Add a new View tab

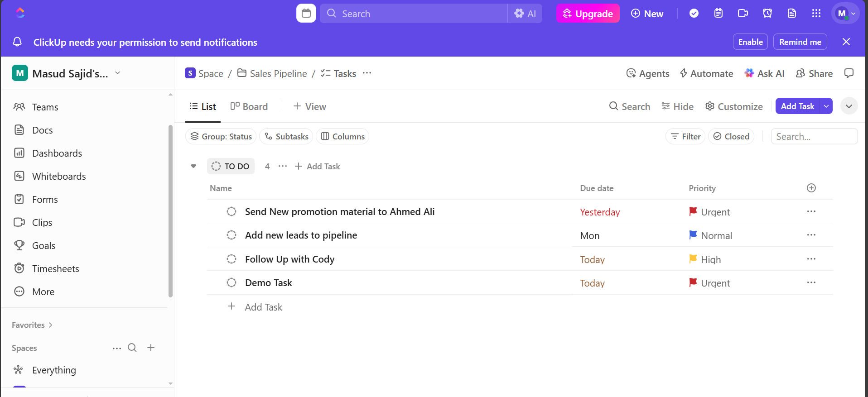[x=310, y=106]
